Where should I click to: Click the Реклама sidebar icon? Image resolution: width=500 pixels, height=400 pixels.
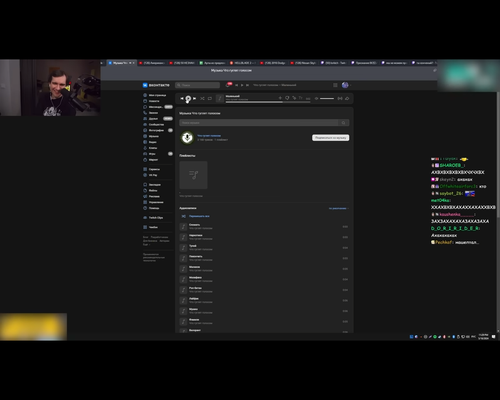pos(145,196)
